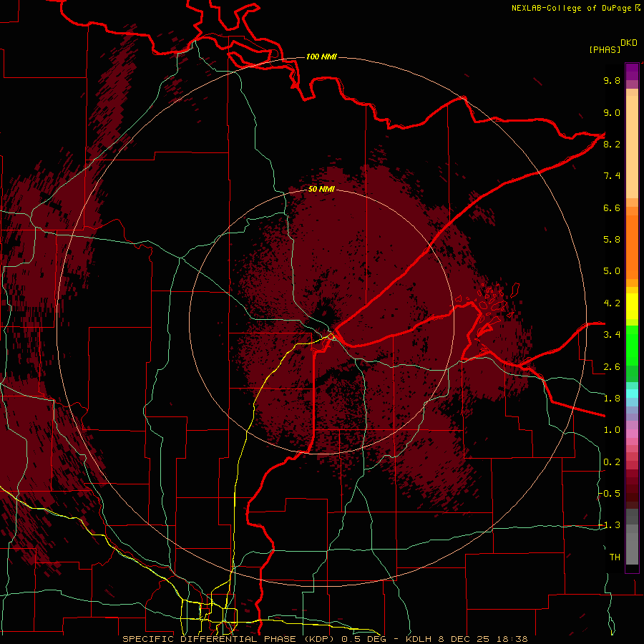Viewport: 644px width, 644px height.
Task: Click the 50 NMI range ring label
Action: click(321, 190)
